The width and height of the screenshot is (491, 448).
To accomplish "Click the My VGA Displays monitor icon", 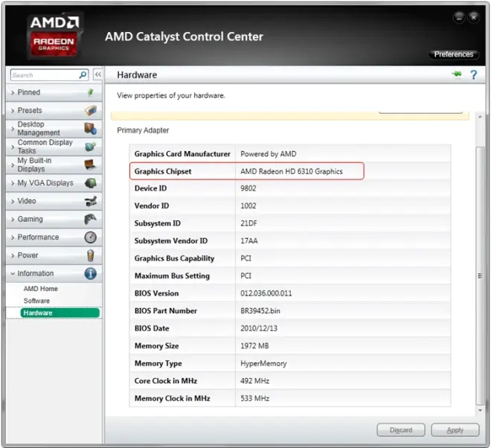I will (x=91, y=183).
